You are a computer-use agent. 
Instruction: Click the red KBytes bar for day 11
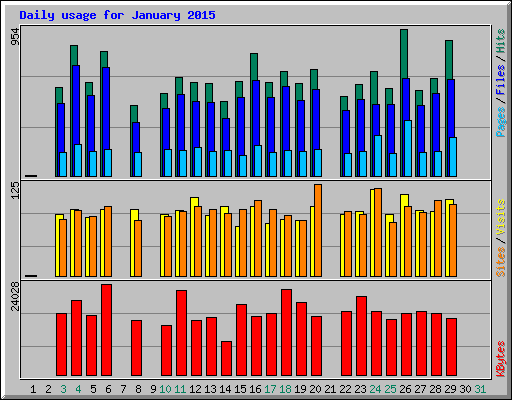pos(181,333)
